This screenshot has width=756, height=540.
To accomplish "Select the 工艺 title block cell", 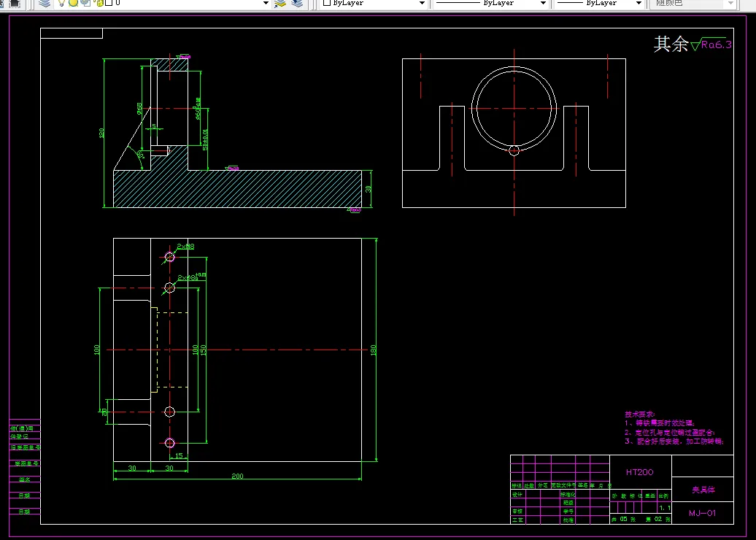I will (x=517, y=520).
